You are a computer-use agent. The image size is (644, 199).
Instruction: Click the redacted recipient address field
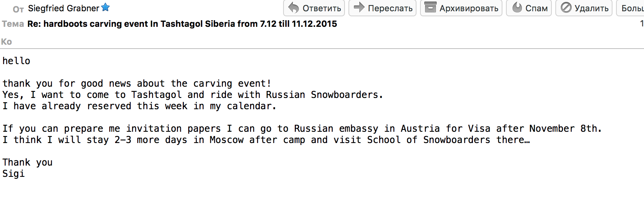click(87, 41)
